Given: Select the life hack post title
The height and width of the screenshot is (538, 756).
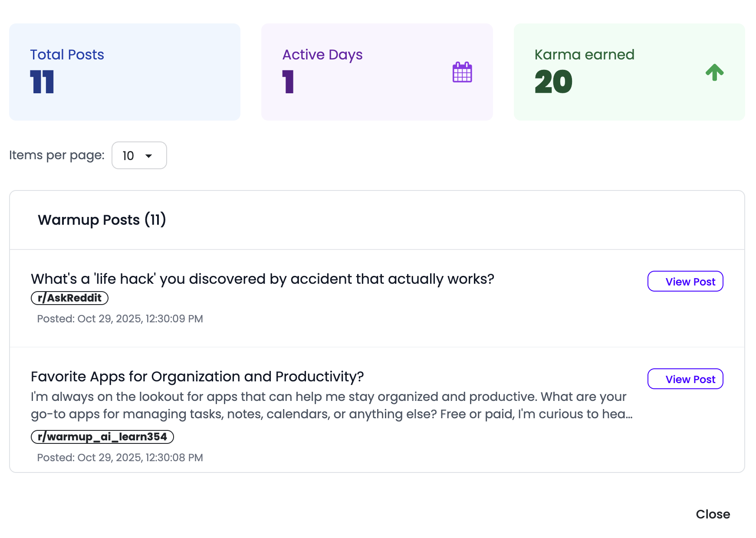Looking at the screenshot, I should [262, 279].
